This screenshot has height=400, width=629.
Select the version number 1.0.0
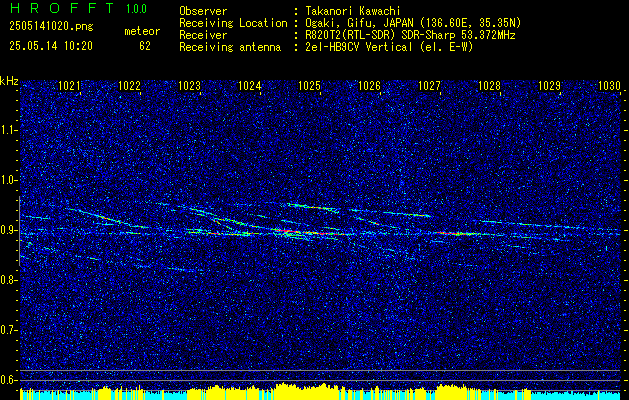coord(136,9)
